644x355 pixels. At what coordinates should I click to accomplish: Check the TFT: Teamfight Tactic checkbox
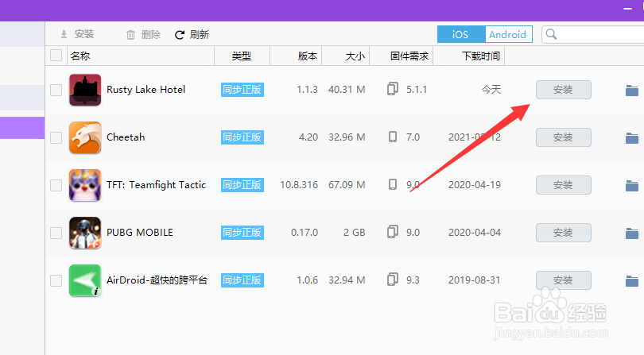pos(56,185)
